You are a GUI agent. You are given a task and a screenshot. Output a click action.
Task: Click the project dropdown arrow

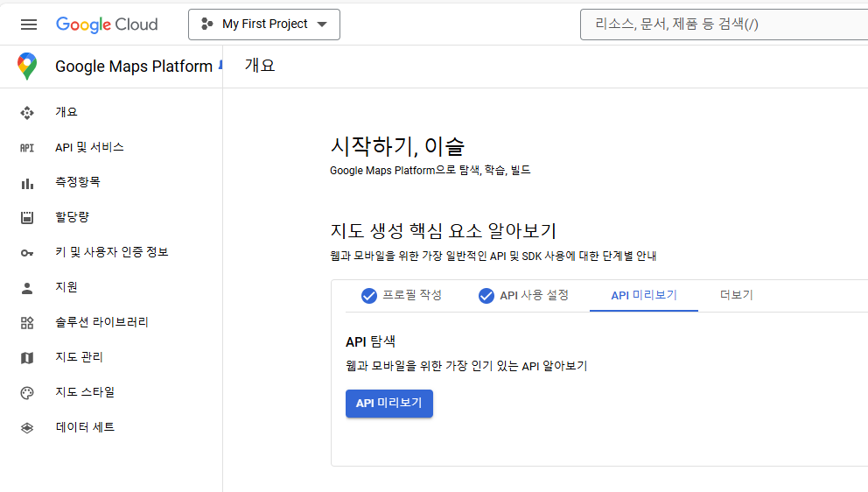322,25
